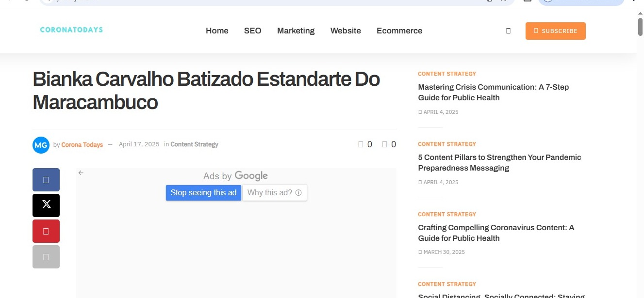This screenshot has width=644, height=298.
Task: Click Why this ad? button
Action: [275, 193]
